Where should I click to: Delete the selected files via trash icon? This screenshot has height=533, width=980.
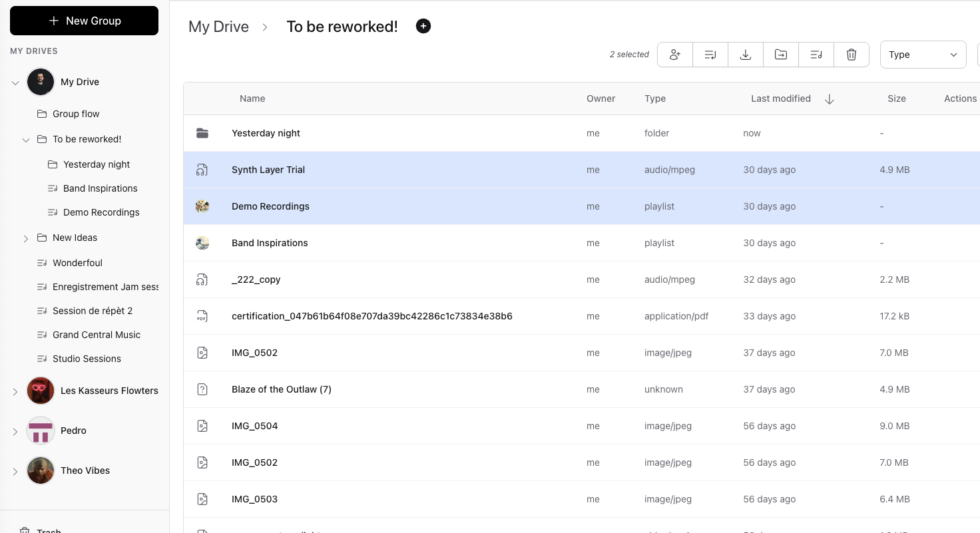pyautogui.click(x=851, y=54)
